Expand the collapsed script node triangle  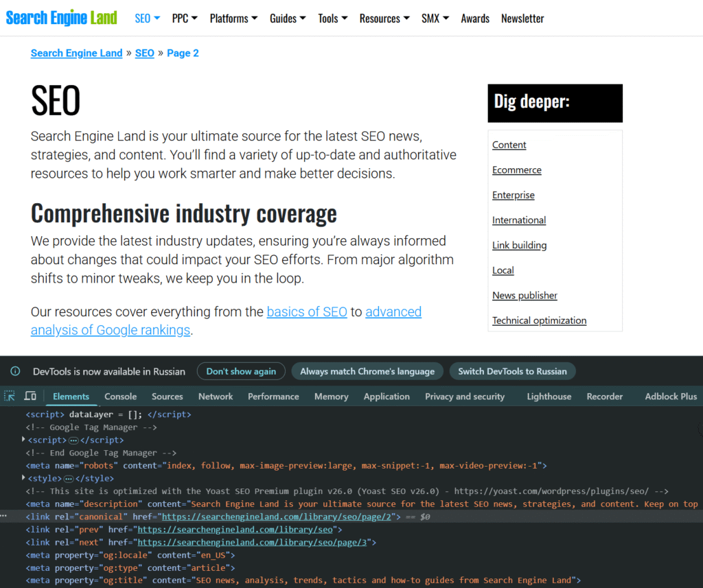24,440
